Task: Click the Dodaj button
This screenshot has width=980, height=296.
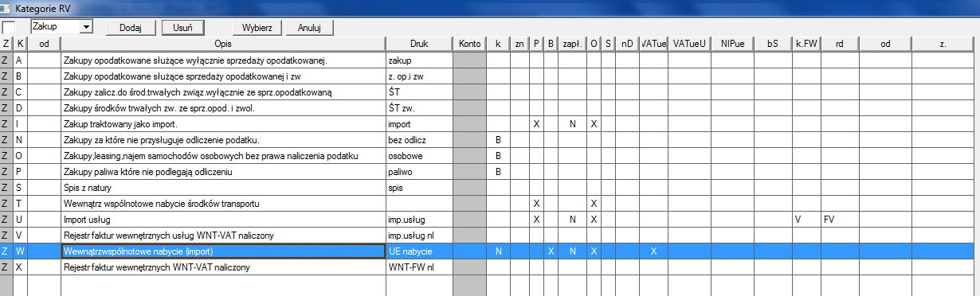Action: click(x=131, y=27)
